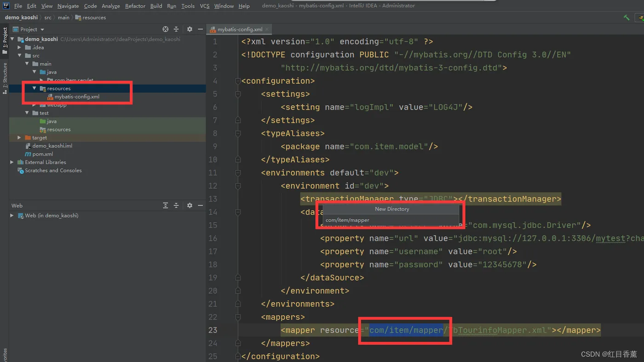This screenshot has width=644, height=362.
Task: Collapse the src folder arrow
Action: (x=20, y=56)
